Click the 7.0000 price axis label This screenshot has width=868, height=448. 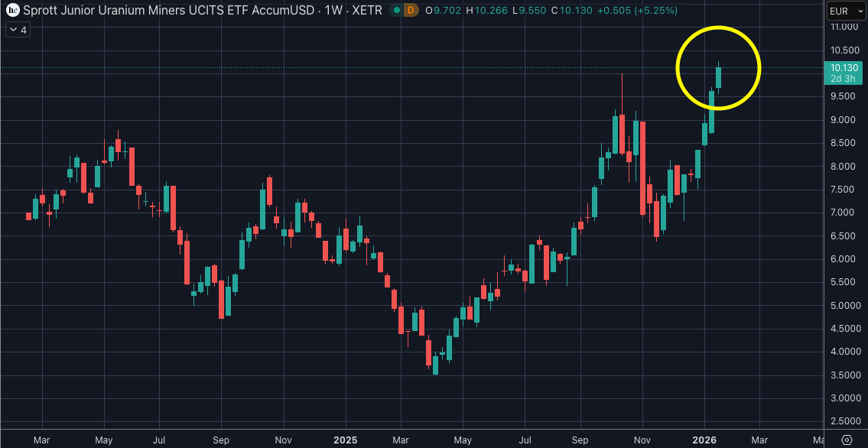click(x=844, y=213)
